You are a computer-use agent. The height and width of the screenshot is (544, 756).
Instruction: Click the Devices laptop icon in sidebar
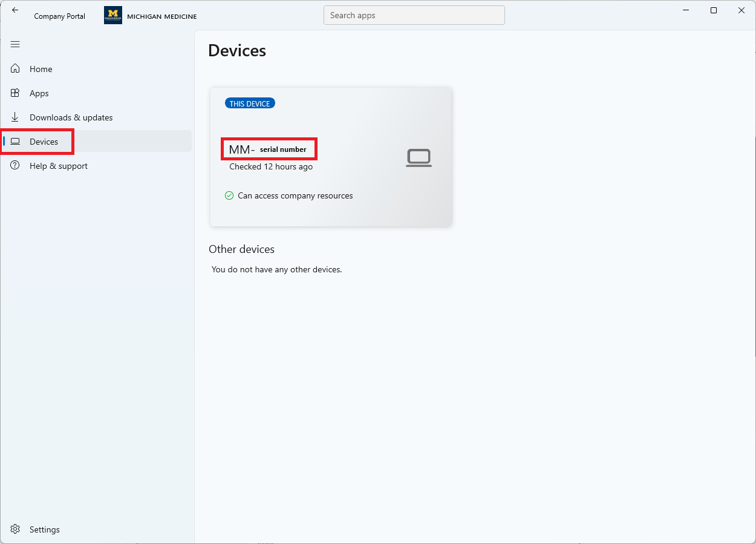[15, 142]
